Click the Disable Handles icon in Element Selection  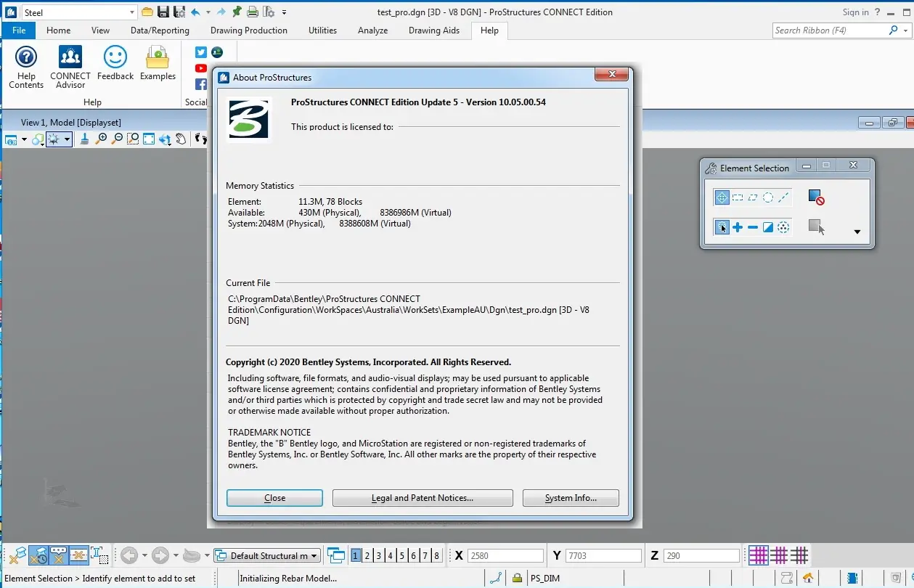[816, 197]
